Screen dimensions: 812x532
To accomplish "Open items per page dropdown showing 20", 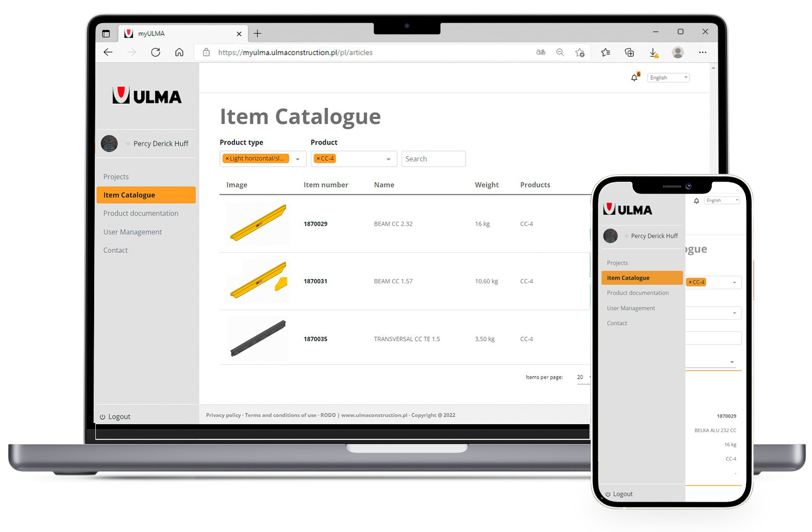I will point(584,377).
